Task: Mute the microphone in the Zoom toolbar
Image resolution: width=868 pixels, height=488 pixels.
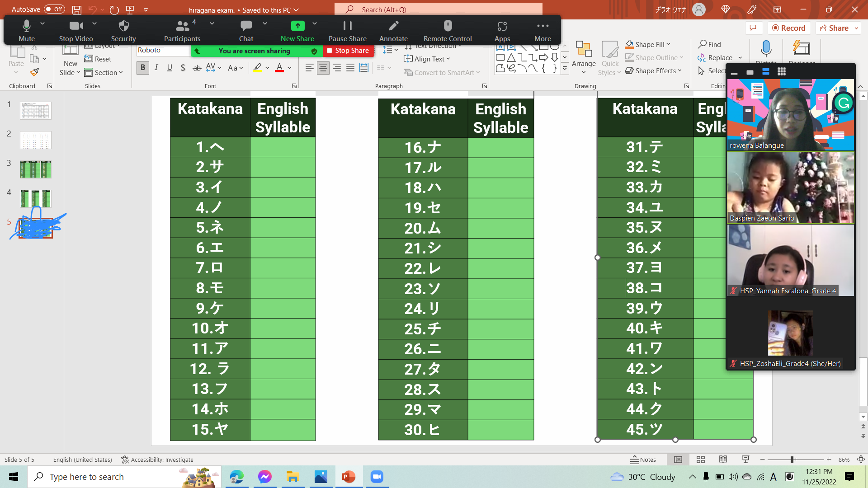Action: point(26,30)
